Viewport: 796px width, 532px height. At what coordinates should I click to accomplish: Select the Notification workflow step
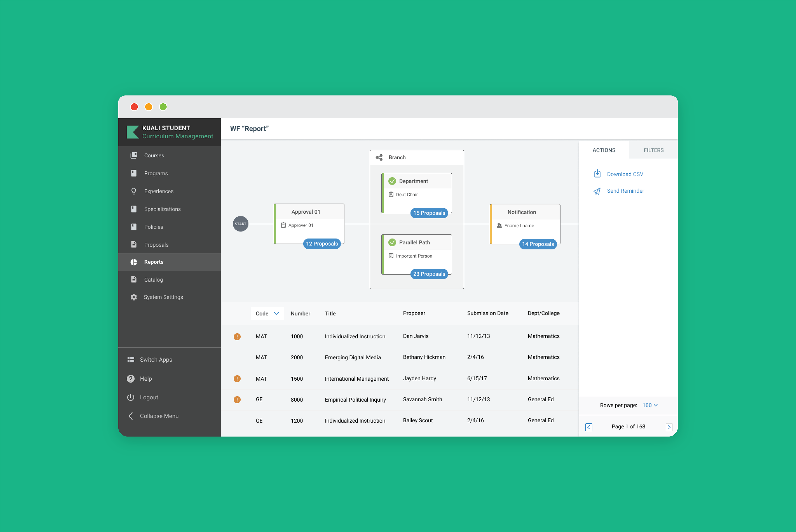(525, 224)
